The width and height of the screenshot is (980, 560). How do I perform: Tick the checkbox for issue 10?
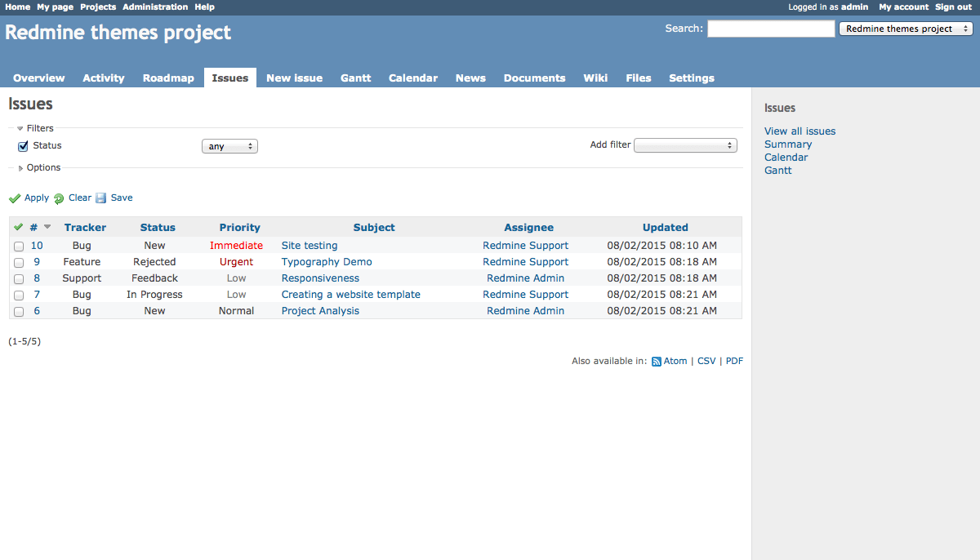coord(19,247)
